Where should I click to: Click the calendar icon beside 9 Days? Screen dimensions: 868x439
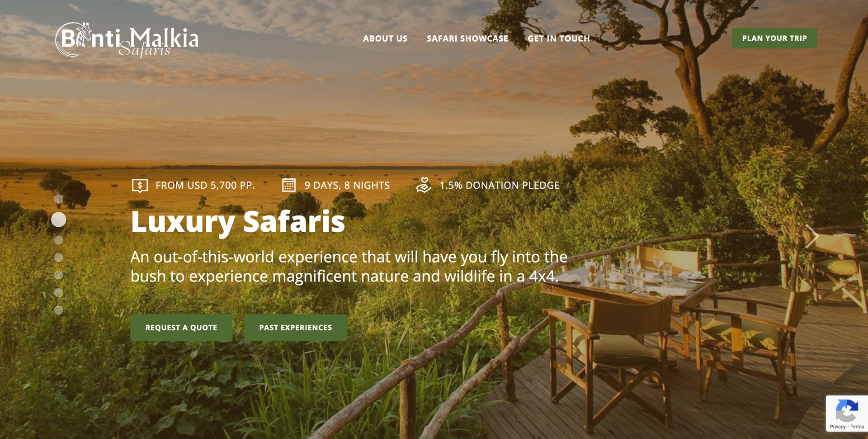click(289, 185)
